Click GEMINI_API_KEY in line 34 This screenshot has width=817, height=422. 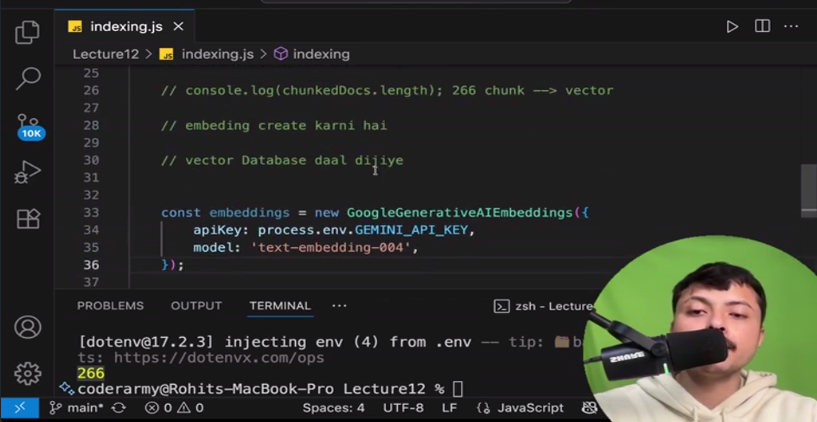[411, 230]
